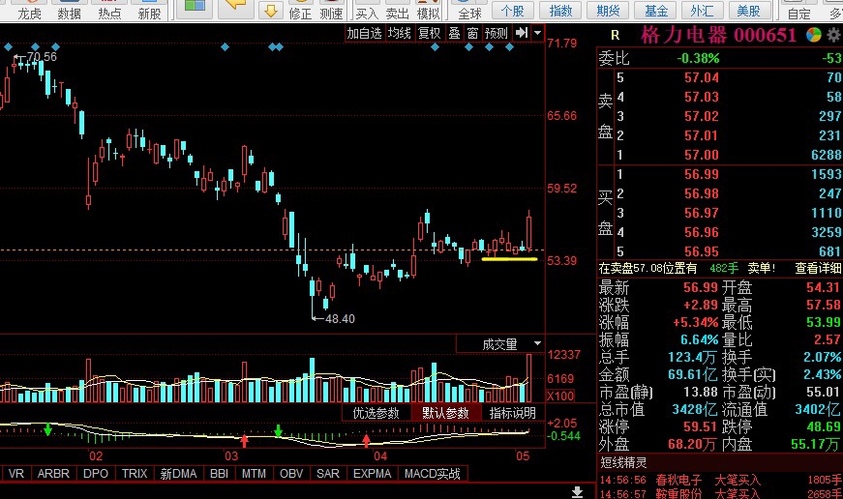Image resolution: width=843 pixels, height=499 pixels.
Task: Click the 卖出 sell toolbar item
Action: click(x=397, y=13)
